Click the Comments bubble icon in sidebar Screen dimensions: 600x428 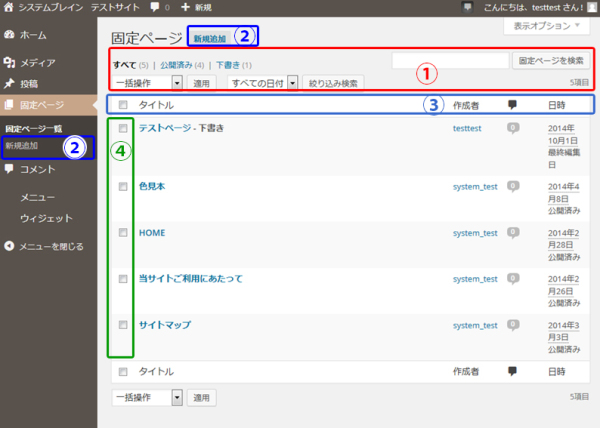[10, 169]
